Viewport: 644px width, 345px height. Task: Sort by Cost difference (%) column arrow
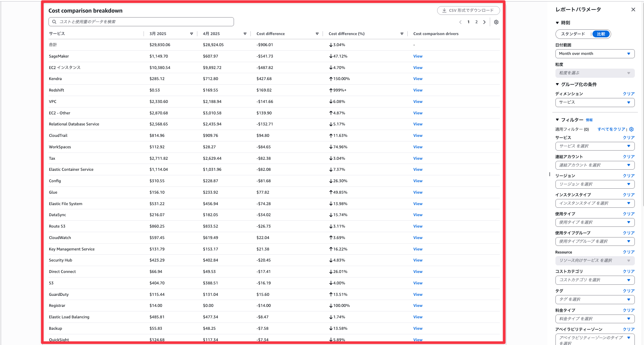pyautogui.click(x=402, y=34)
